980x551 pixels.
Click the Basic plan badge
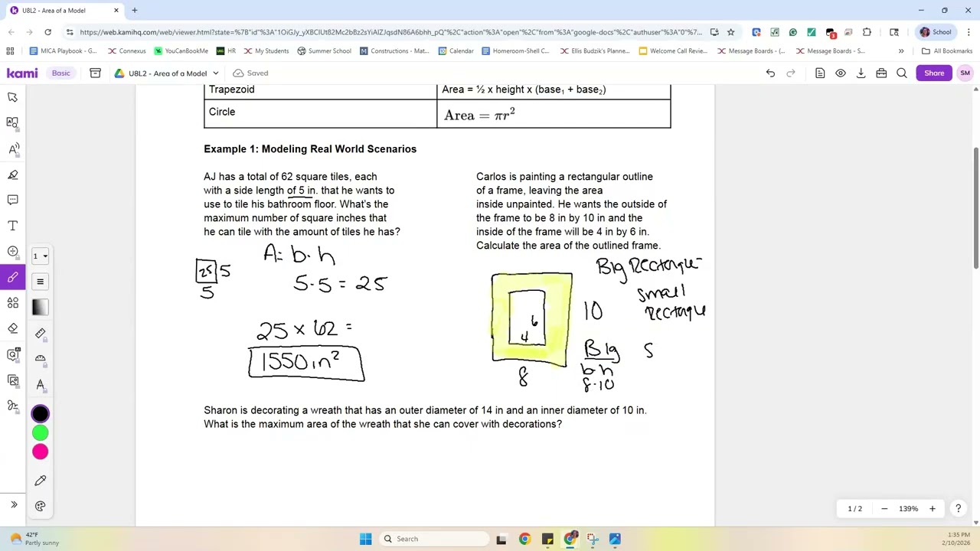click(60, 73)
